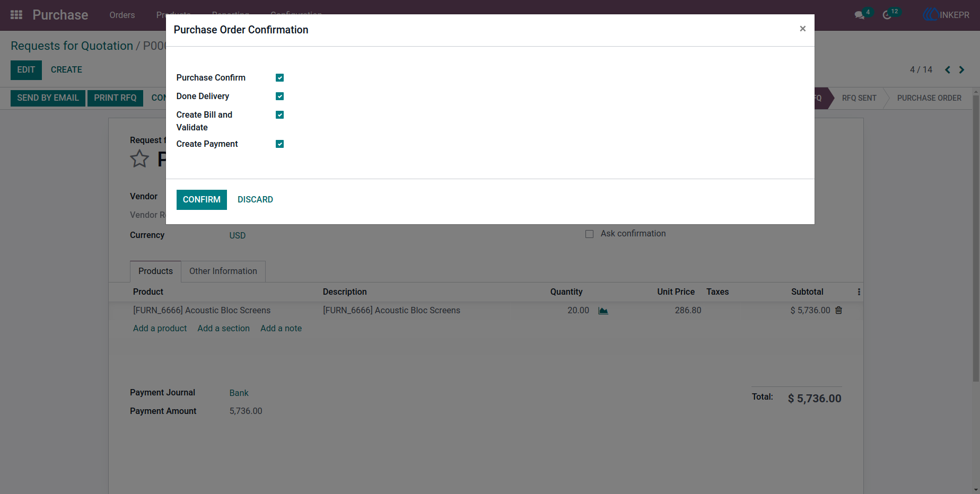Image resolution: width=980 pixels, height=494 pixels.
Task: Click the unit price 286.80
Action: tap(688, 311)
